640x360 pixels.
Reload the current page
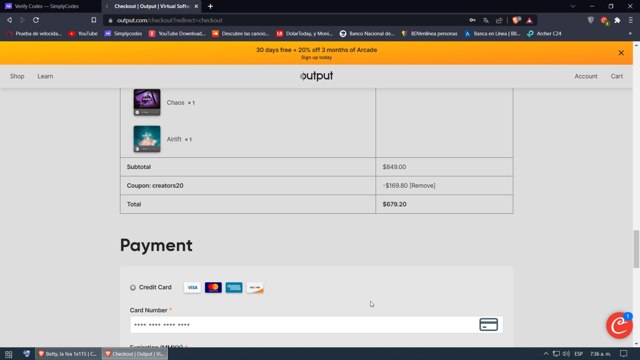(36, 20)
